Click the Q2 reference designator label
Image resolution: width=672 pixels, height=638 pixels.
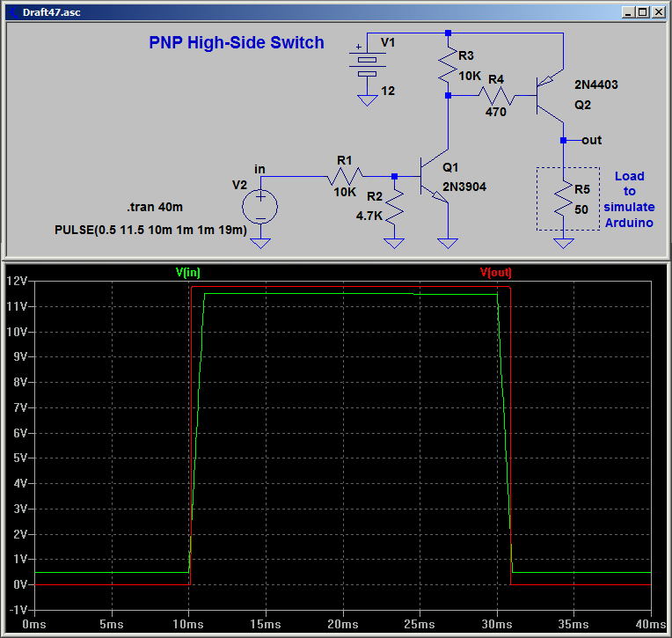(583, 105)
